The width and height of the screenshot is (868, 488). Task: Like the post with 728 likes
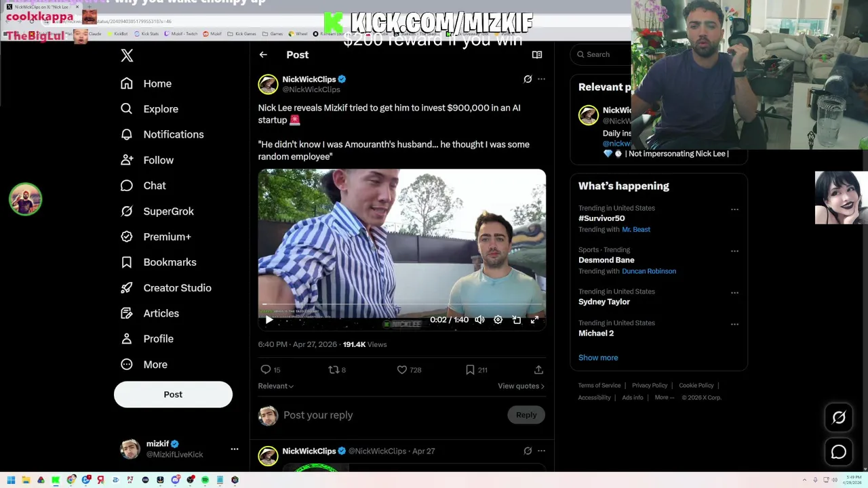[409, 370]
